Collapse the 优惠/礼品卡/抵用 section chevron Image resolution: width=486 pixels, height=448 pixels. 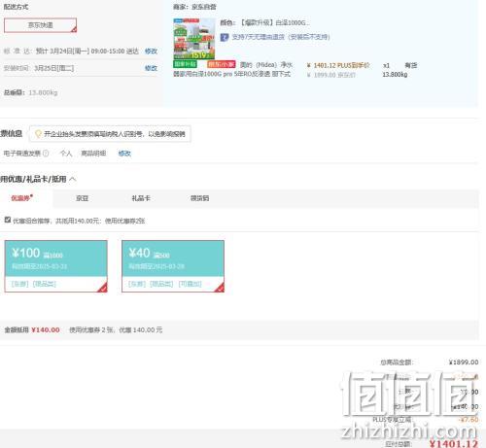pos(73,179)
